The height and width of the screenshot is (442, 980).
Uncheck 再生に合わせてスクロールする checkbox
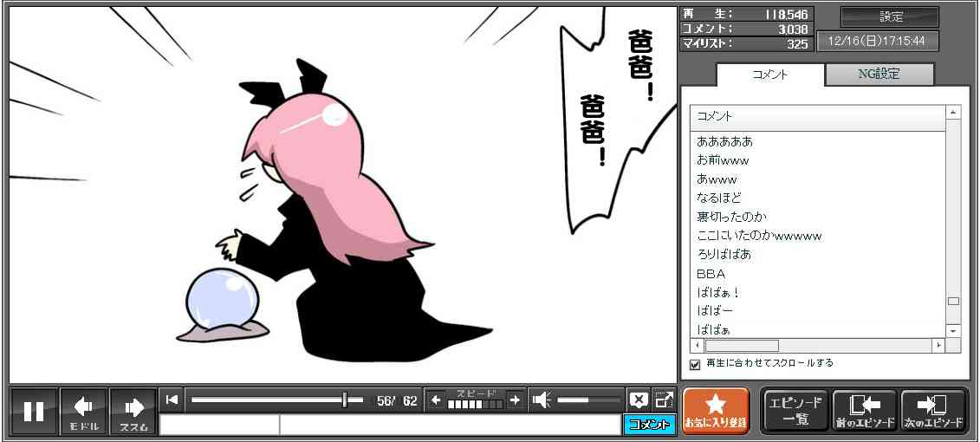pyautogui.click(x=695, y=364)
